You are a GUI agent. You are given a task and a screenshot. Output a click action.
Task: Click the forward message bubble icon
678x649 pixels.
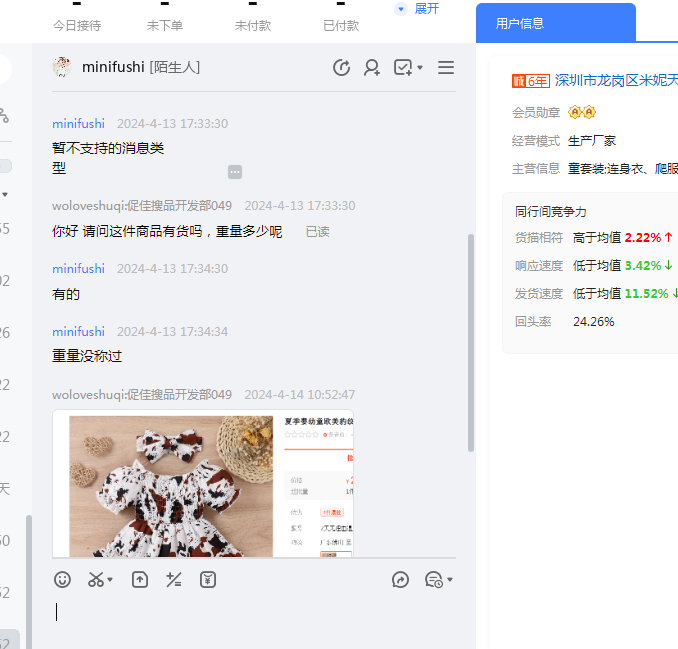click(x=400, y=579)
